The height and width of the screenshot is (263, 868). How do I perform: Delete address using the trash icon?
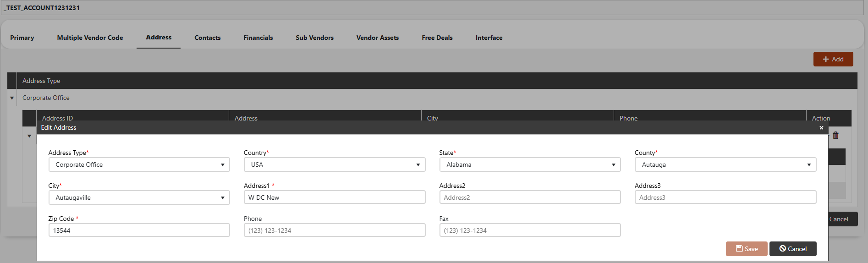(x=835, y=135)
